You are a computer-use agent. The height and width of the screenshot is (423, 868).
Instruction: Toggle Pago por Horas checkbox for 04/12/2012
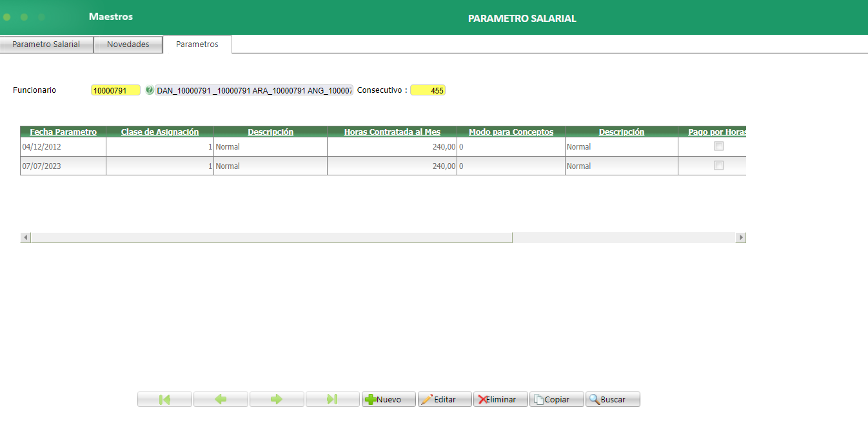click(718, 146)
